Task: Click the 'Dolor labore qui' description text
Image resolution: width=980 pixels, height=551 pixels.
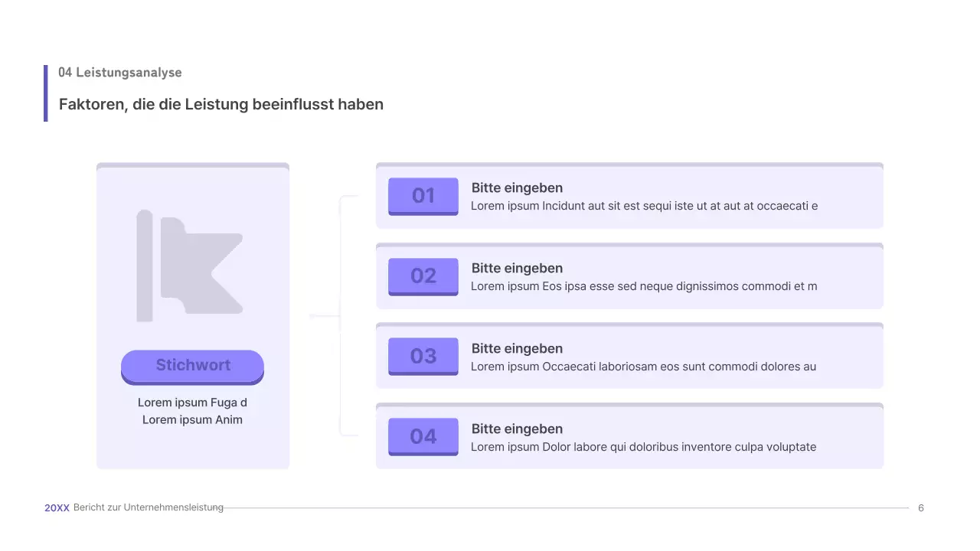Action: click(x=643, y=447)
